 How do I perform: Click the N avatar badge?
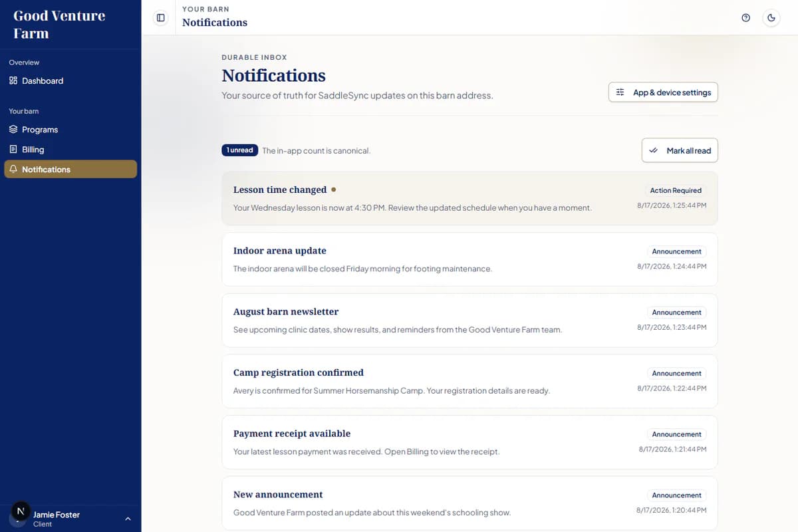[21, 511]
